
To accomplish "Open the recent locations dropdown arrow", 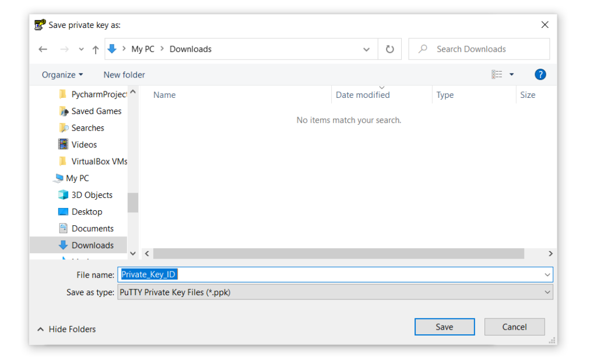I will (81, 50).
